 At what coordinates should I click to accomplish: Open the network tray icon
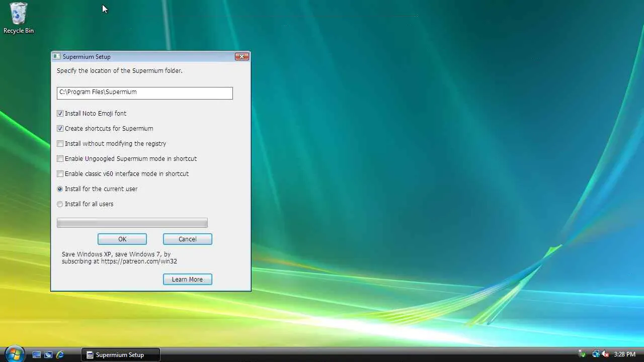click(596, 354)
